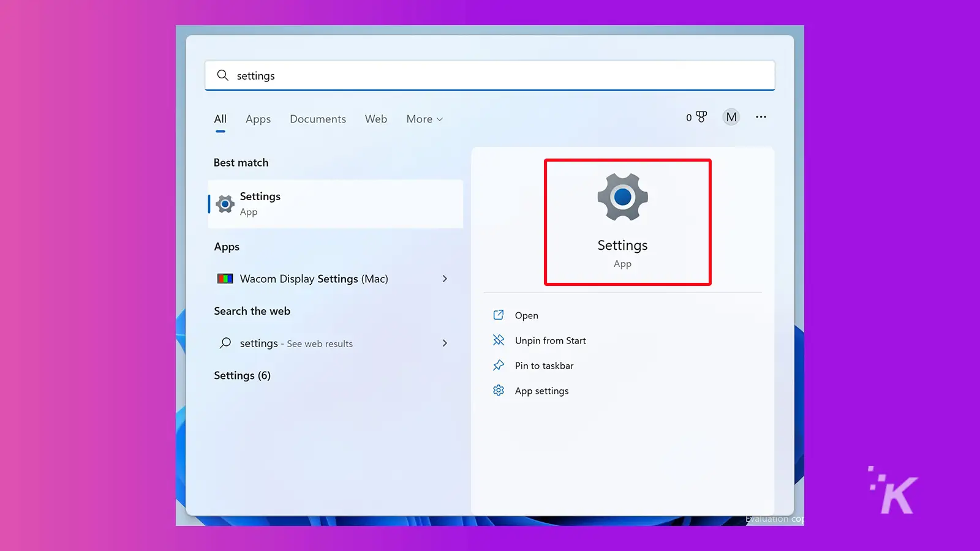Click the Wacom Display Settings color icon
The image size is (980, 551).
click(225, 279)
